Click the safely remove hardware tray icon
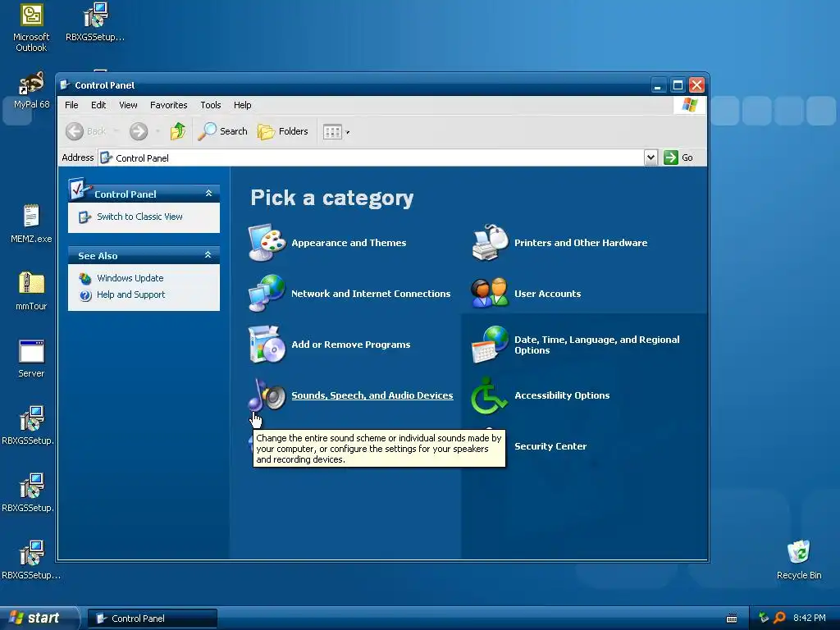The width and height of the screenshot is (840, 630). click(764, 618)
